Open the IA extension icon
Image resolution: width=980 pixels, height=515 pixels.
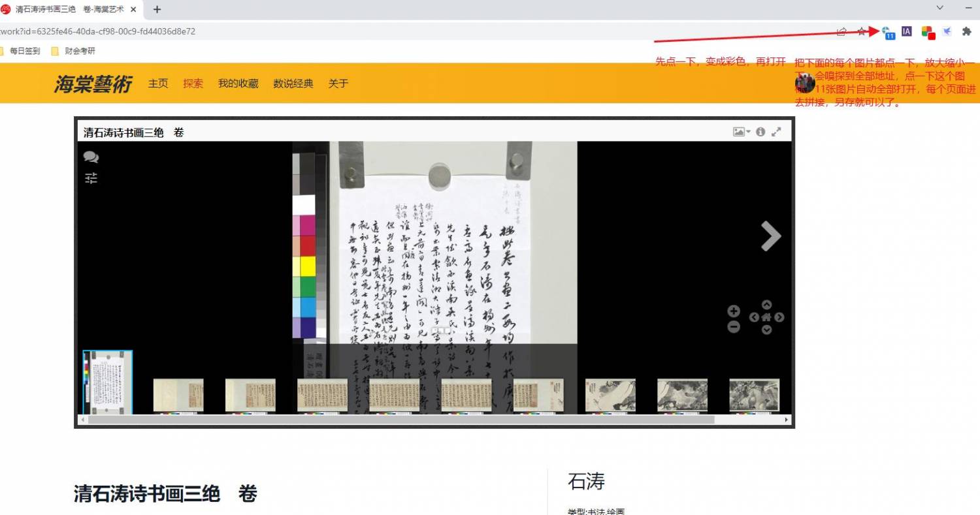(907, 31)
